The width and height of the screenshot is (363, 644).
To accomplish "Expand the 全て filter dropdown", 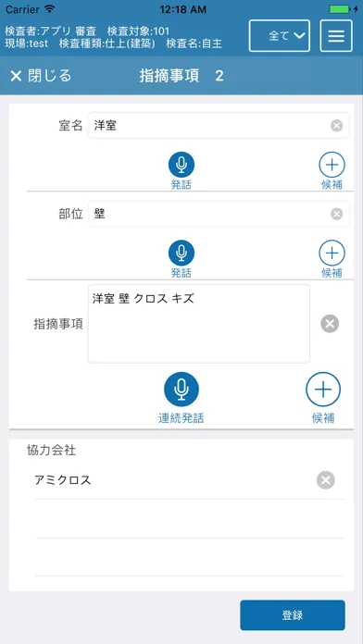I will (x=280, y=35).
